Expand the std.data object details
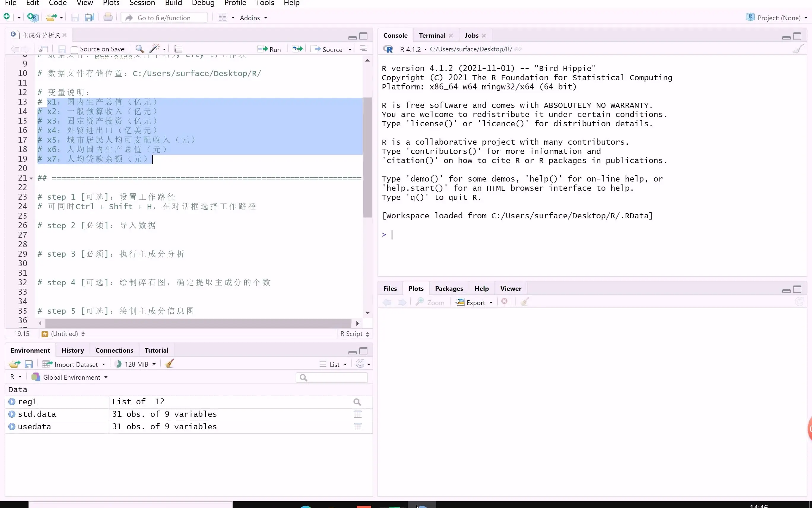Viewport: 812px width, 508px height. tap(12, 414)
